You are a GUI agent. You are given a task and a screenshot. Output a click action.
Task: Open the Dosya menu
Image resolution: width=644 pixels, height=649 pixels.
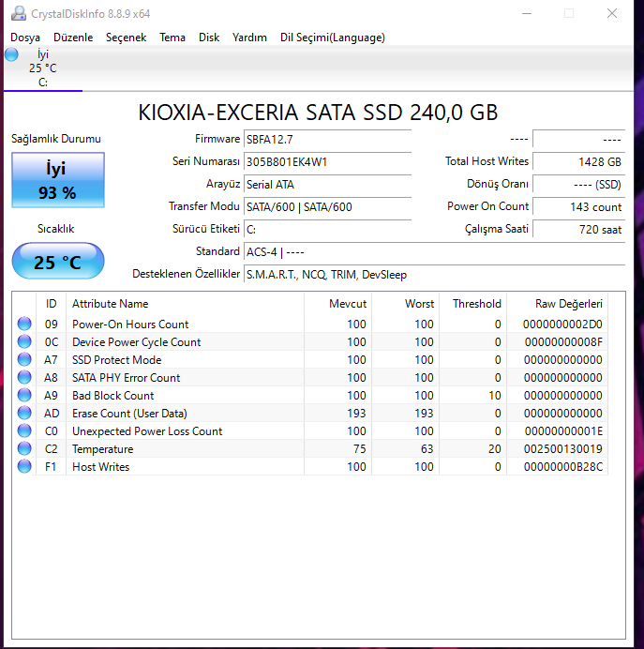25,38
